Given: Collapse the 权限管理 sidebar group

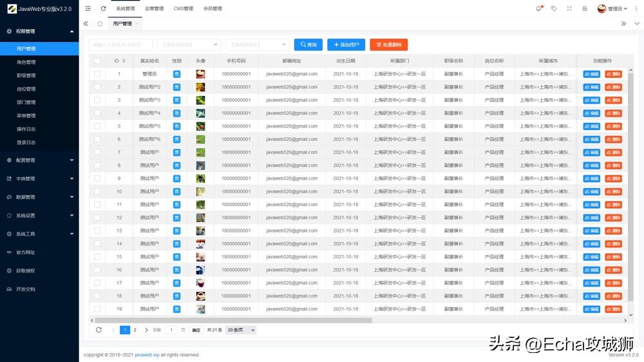Looking at the screenshot, I should point(39,31).
